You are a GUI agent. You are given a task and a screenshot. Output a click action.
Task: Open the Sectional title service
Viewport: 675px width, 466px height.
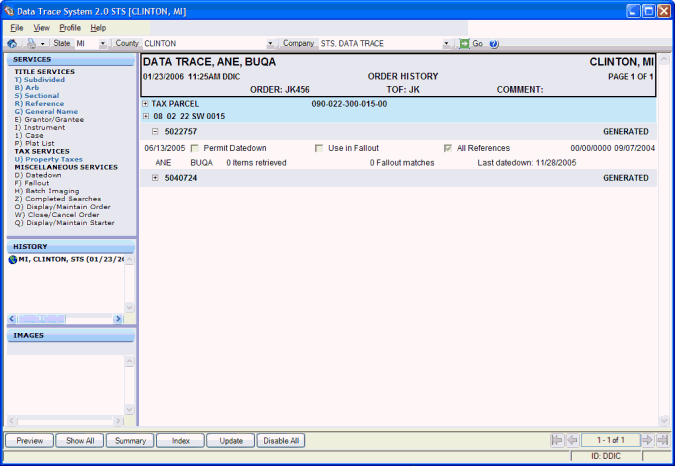point(37,96)
